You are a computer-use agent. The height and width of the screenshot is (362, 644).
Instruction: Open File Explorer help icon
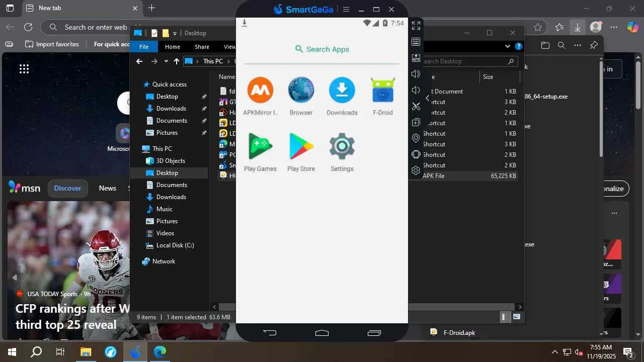[x=519, y=47]
